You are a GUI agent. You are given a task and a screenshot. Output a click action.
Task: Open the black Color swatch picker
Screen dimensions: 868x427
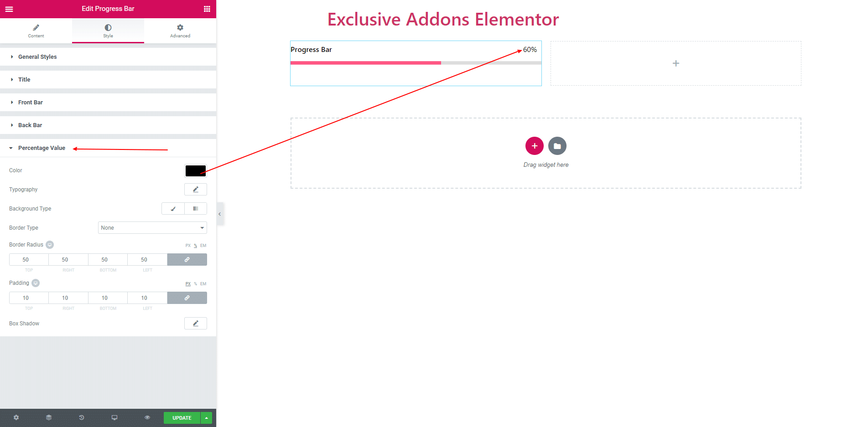[x=196, y=170]
